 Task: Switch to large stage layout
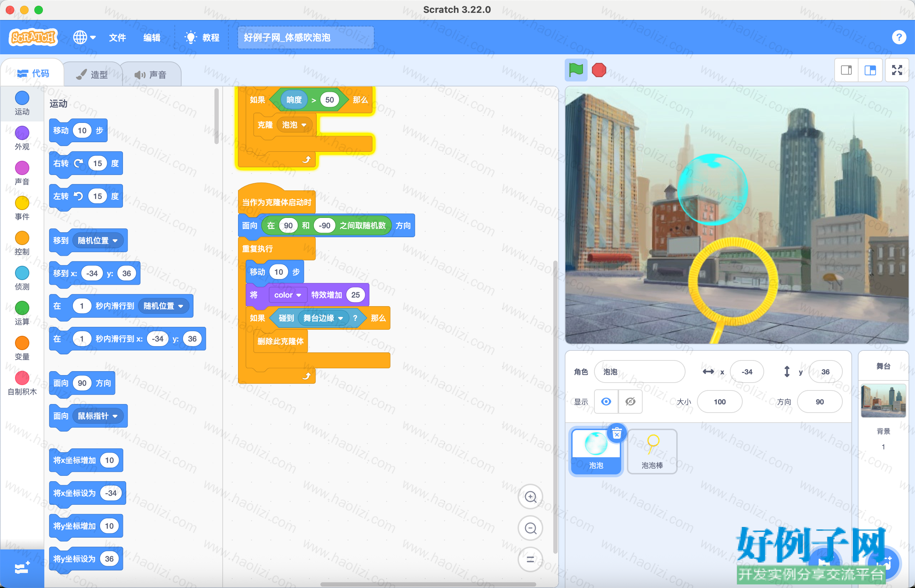(870, 70)
